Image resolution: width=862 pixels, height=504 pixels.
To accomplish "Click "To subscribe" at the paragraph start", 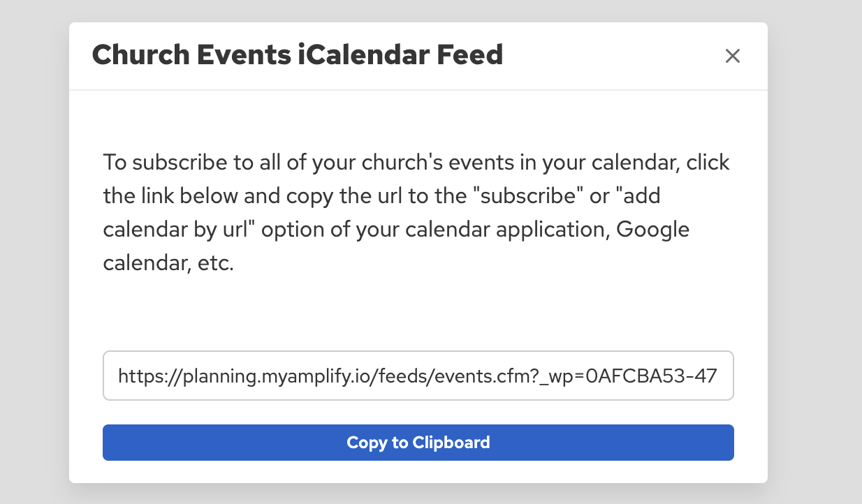I will point(155,163).
